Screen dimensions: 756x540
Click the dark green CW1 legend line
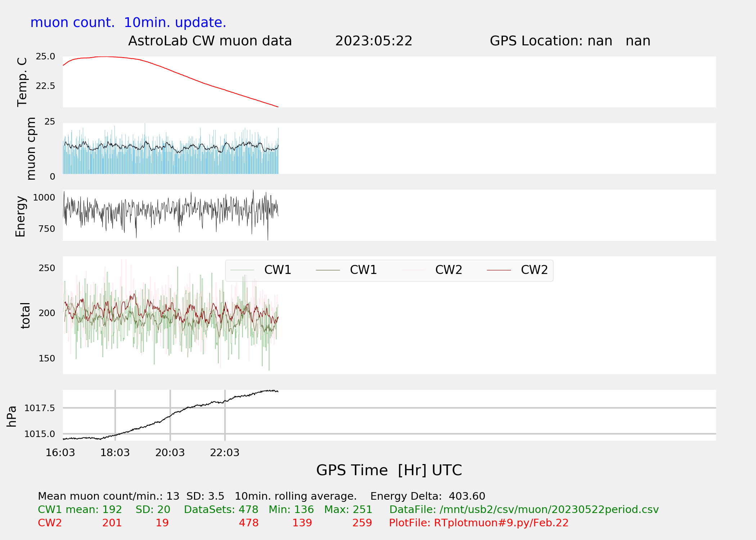pyautogui.click(x=328, y=270)
